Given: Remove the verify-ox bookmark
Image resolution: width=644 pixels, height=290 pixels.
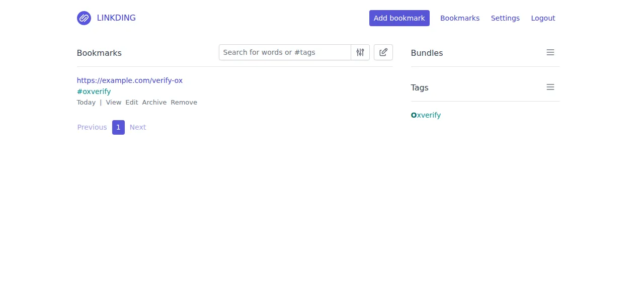Looking at the screenshot, I should click(184, 103).
